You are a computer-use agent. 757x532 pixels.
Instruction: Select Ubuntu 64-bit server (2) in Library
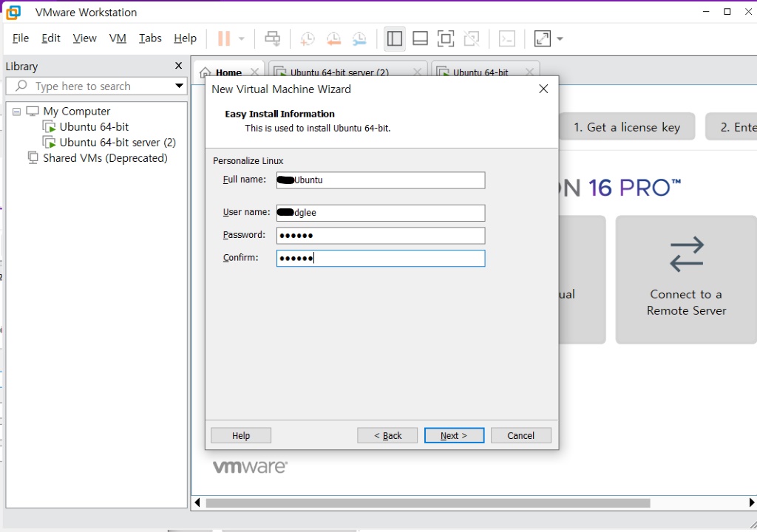(x=118, y=143)
